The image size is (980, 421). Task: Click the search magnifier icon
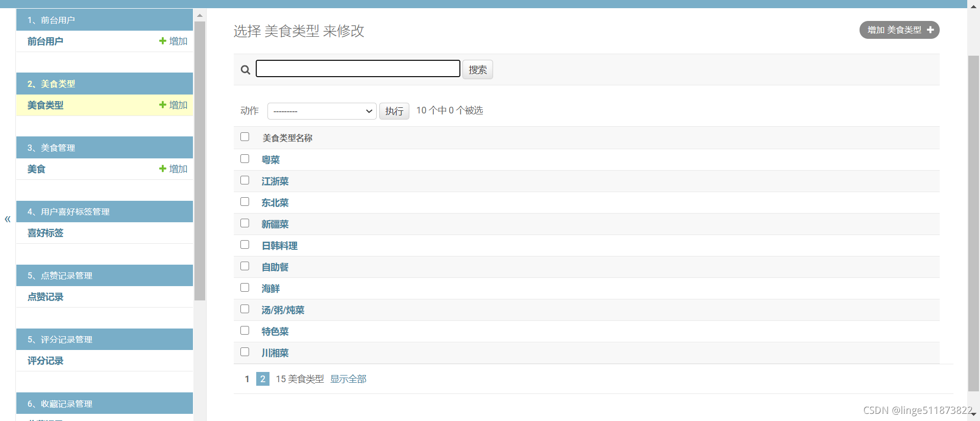pos(246,69)
